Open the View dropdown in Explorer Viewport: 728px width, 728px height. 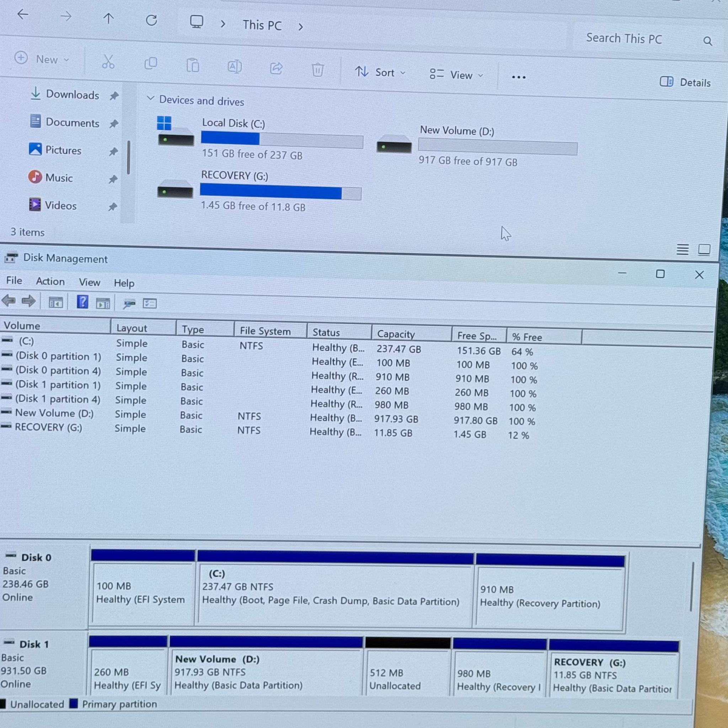pos(456,75)
